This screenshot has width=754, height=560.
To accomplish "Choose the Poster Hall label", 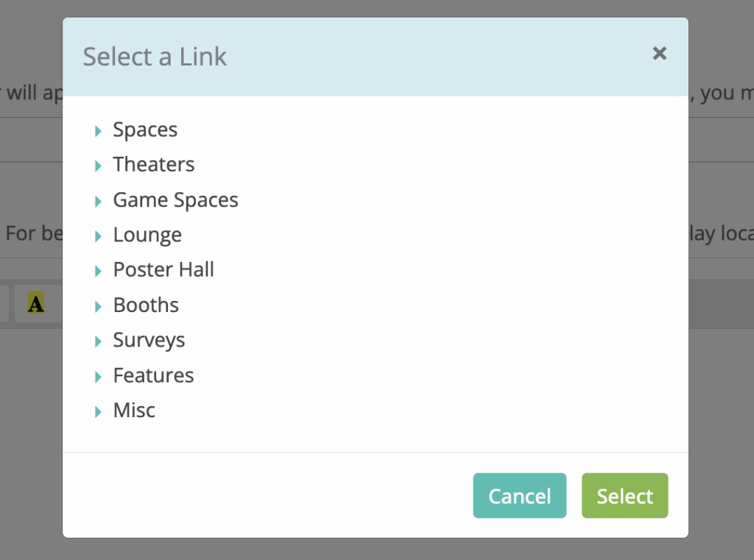I will click(x=163, y=270).
